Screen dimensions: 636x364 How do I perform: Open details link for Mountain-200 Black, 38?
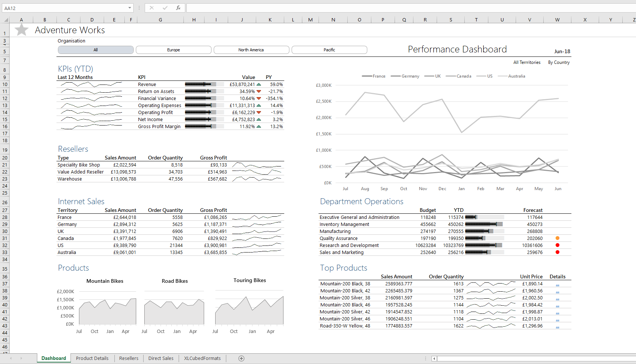coord(557,284)
